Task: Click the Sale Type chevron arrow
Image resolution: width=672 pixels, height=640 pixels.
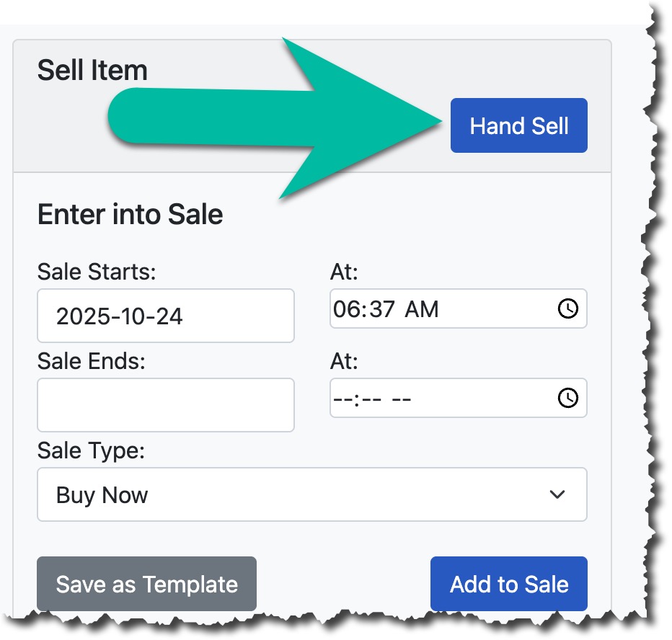Action: pos(557,495)
